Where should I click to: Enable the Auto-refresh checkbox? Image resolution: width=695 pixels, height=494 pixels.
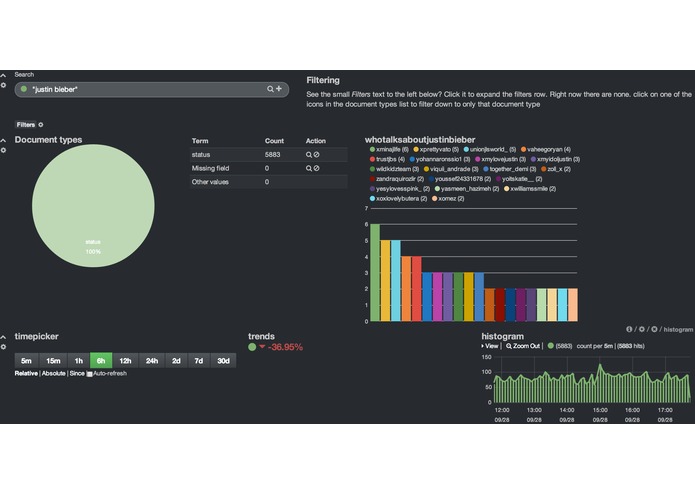tap(90, 374)
